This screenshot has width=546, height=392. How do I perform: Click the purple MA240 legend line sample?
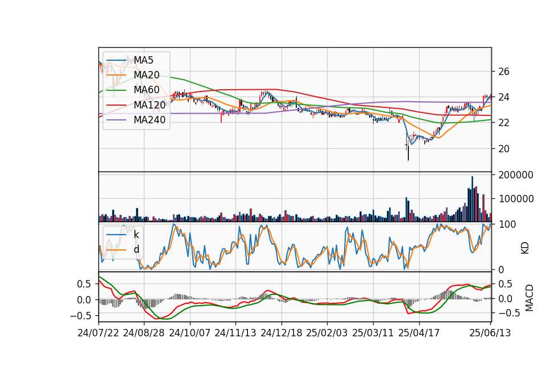(116, 120)
